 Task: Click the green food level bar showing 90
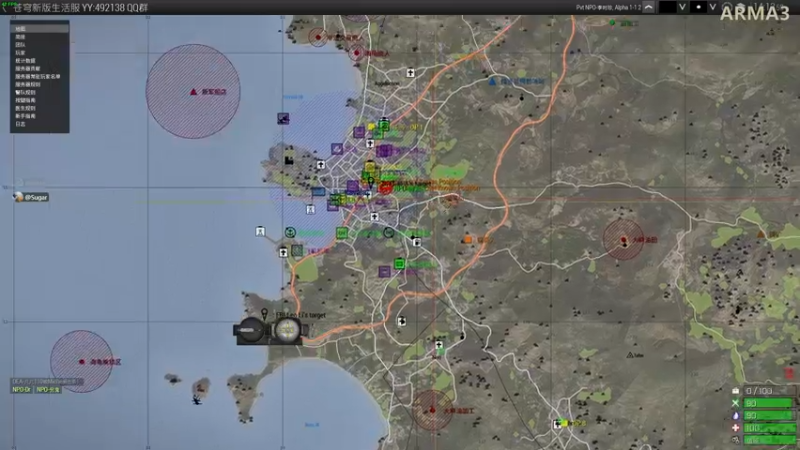pyautogui.click(x=769, y=403)
